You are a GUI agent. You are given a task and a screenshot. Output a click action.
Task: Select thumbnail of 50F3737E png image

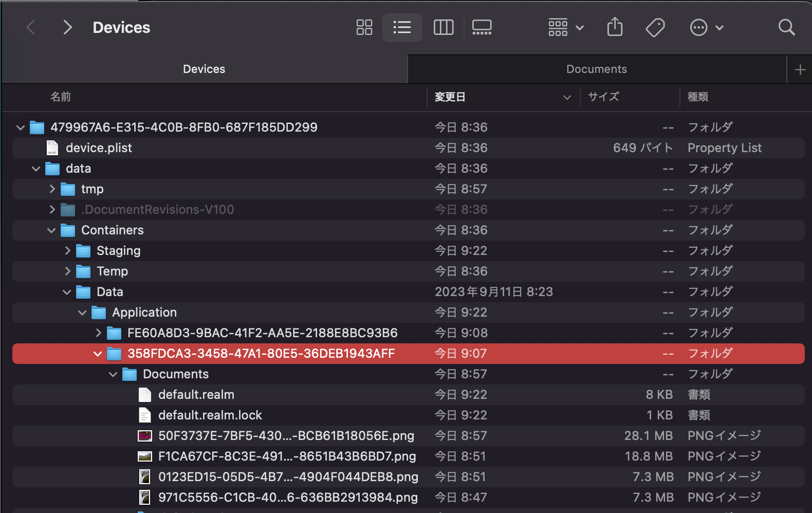[x=145, y=436]
